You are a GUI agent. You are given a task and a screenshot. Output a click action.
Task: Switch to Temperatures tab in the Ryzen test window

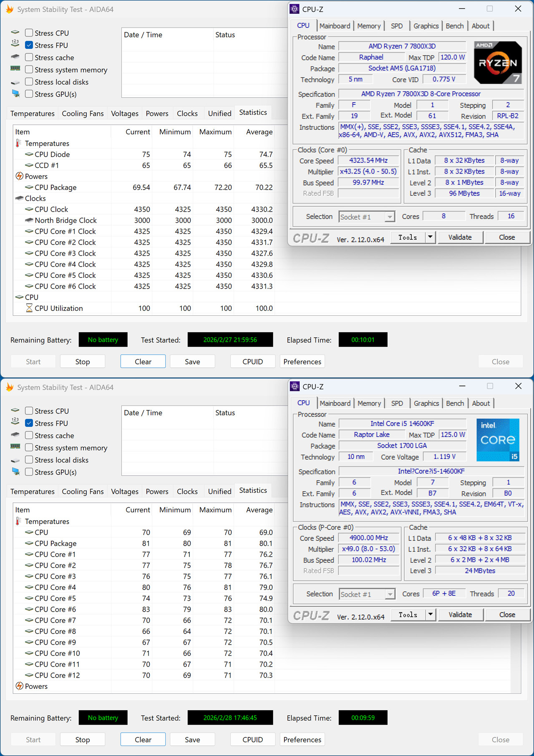(33, 113)
